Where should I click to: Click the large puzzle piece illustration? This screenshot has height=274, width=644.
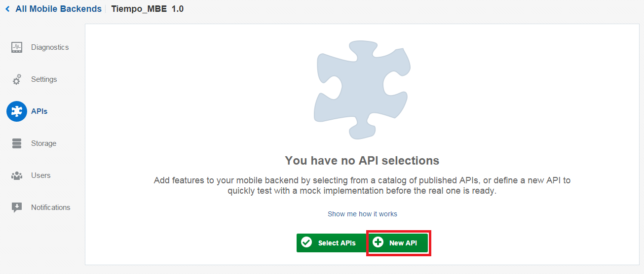tap(363, 89)
